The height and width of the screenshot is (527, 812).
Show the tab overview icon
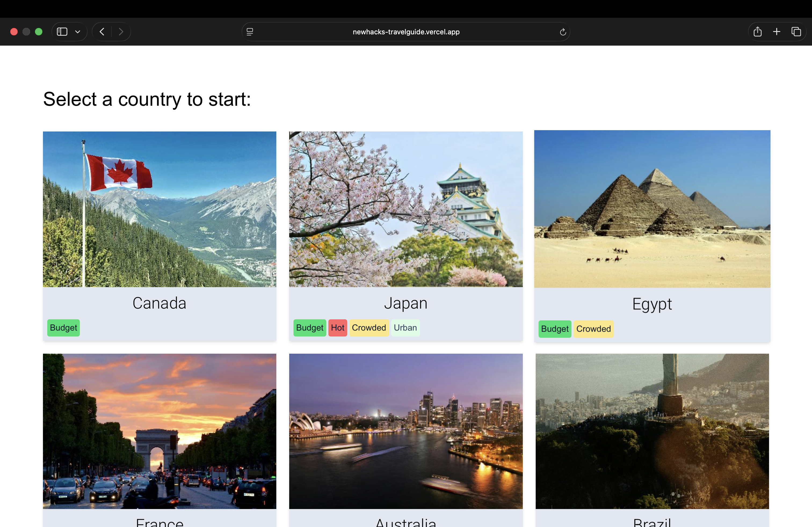[x=796, y=32]
